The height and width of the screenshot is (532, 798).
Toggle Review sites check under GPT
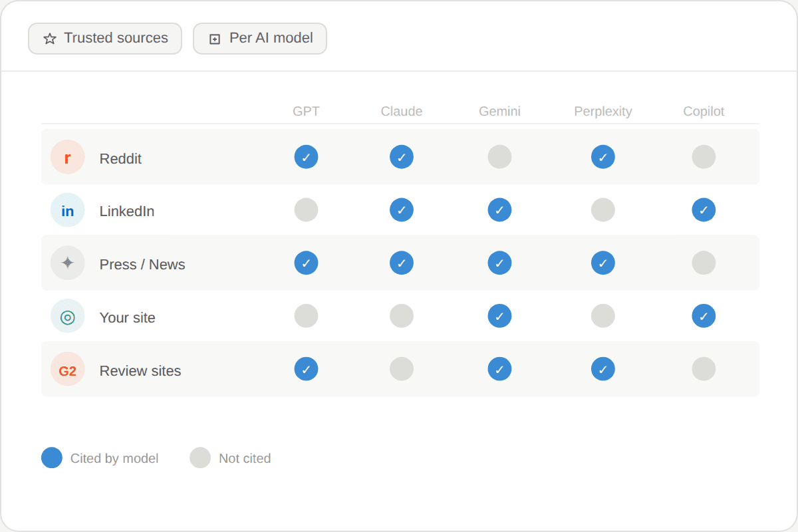(x=307, y=369)
